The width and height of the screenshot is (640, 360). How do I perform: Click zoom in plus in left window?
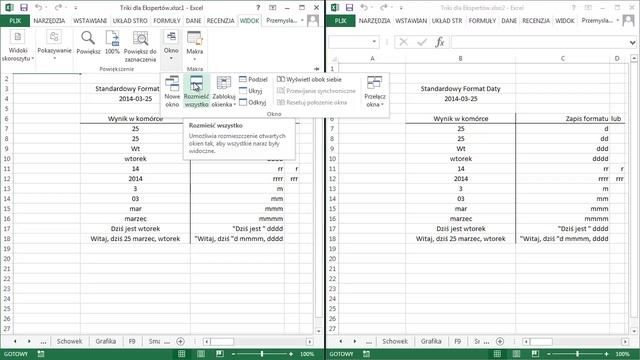(x=291, y=354)
